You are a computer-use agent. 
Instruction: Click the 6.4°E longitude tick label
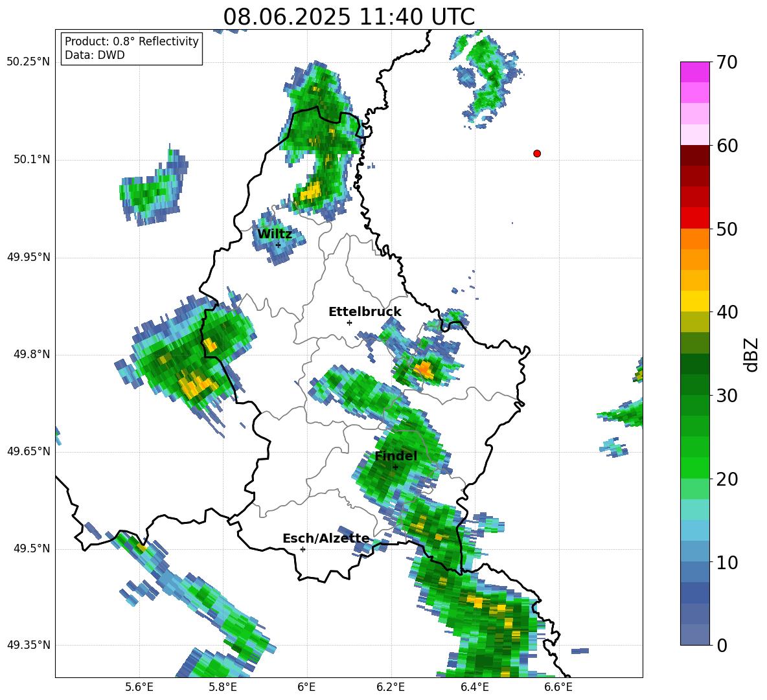pos(474,687)
